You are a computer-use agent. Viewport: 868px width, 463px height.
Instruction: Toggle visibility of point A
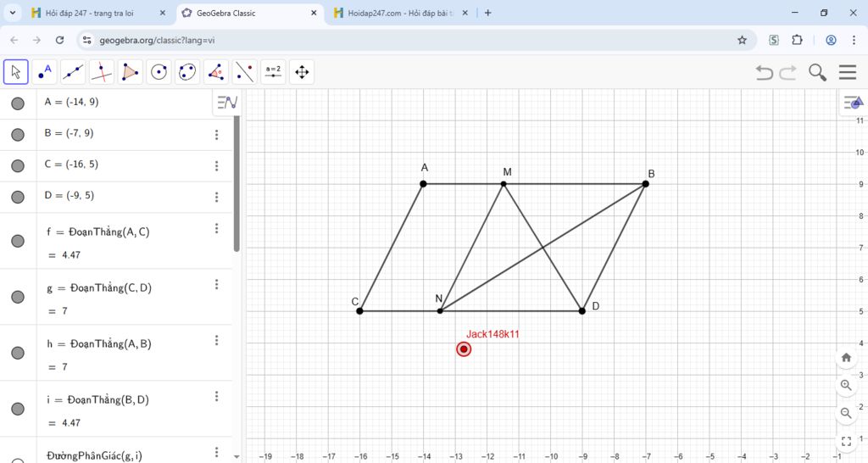[x=18, y=103]
